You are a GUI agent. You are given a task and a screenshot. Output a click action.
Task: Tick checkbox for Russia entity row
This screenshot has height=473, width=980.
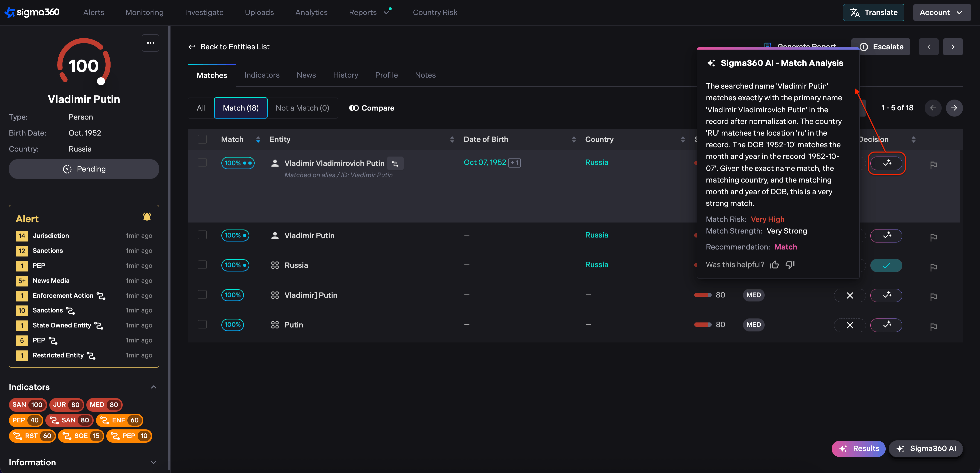coord(202,264)
